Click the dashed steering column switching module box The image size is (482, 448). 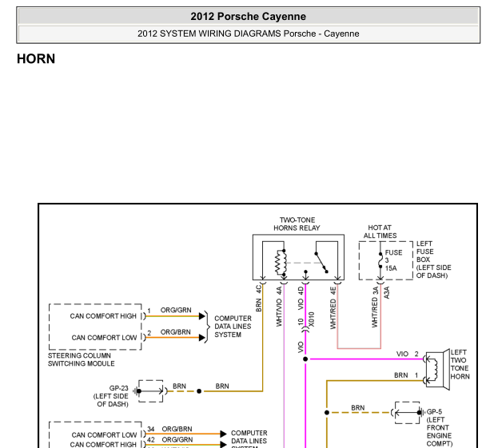point(95,327)
